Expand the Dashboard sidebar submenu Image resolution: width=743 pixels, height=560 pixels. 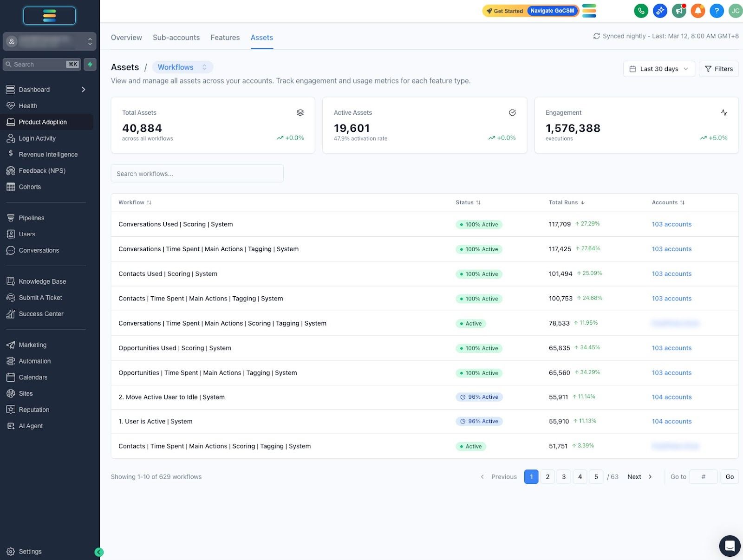(x=84, y=90)
